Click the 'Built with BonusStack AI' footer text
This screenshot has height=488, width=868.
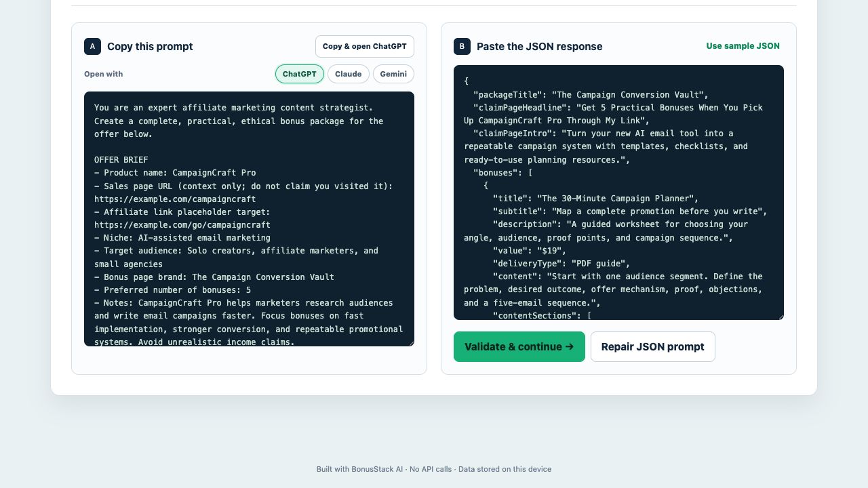[359, 469]
